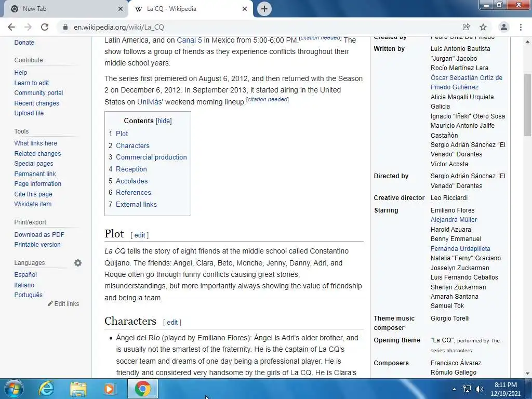Viewport: 532px width, 399px height.
Task: Switch to the Português language version
Action: pos(28,295)
